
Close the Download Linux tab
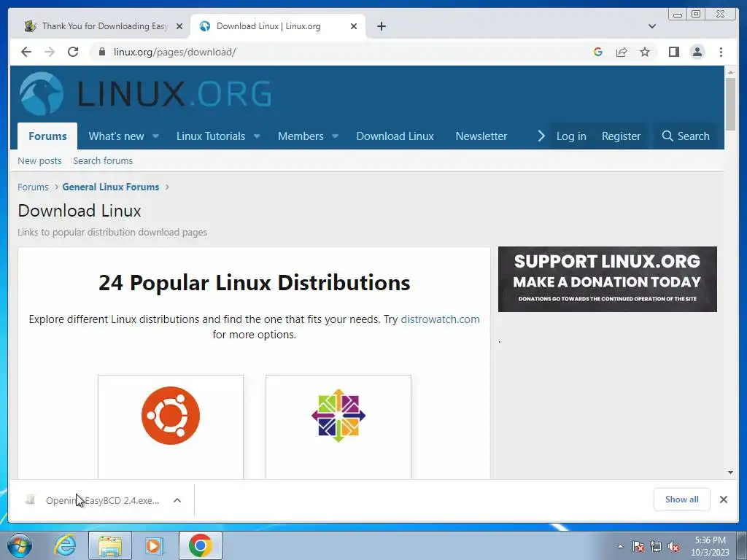click(354, 26)
